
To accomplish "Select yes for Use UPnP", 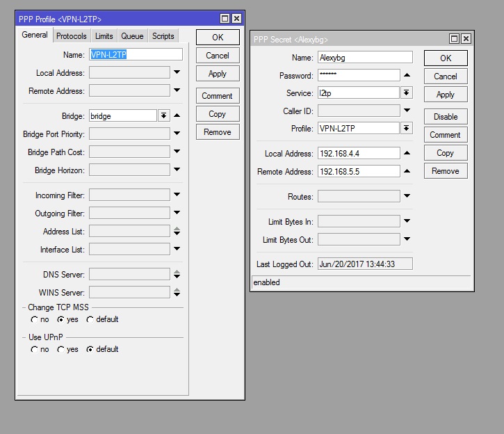I will coord(61,350).
